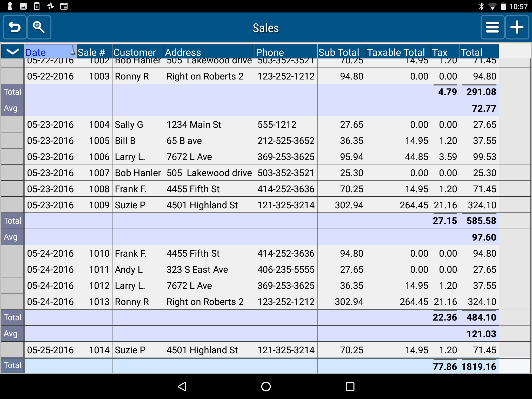Select the 97.60 average cell
Image resolution: width=532 pixels, height=399 pixels.
(x=479, y=237)
